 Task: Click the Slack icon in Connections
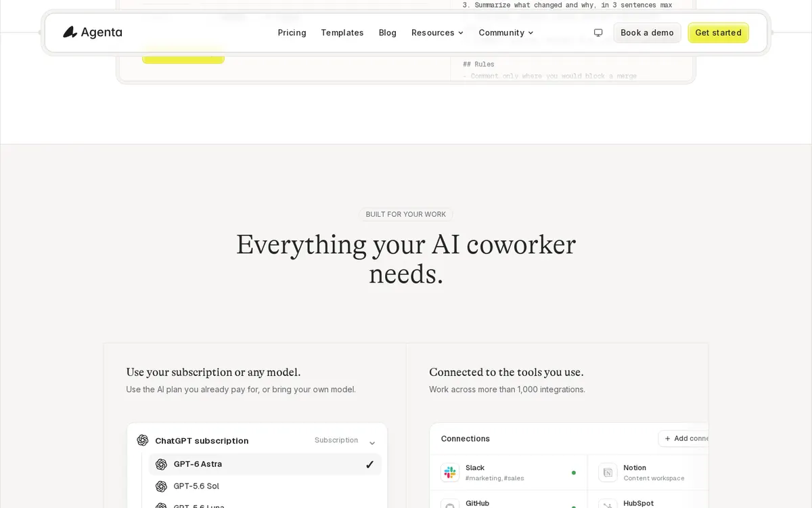450,473
